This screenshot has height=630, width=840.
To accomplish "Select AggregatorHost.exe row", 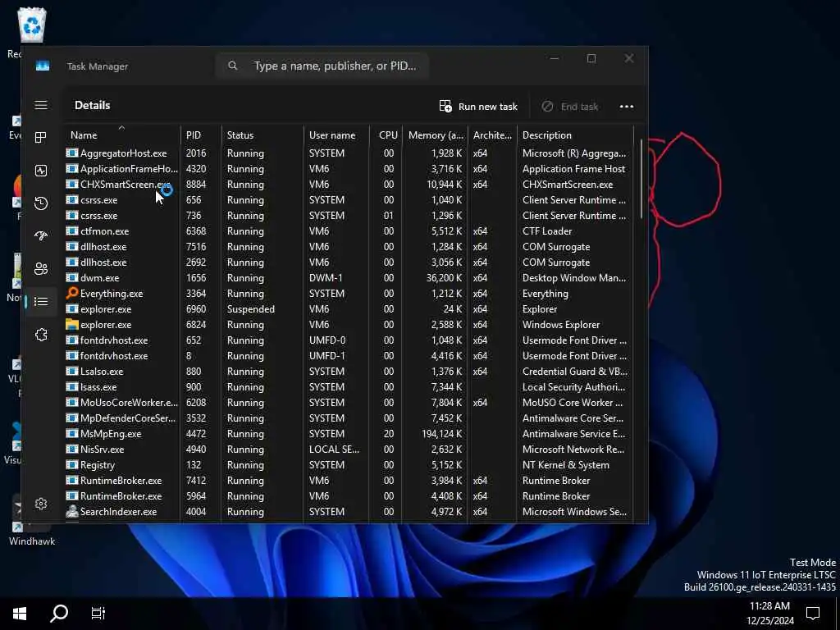I will tap(348, 153).
